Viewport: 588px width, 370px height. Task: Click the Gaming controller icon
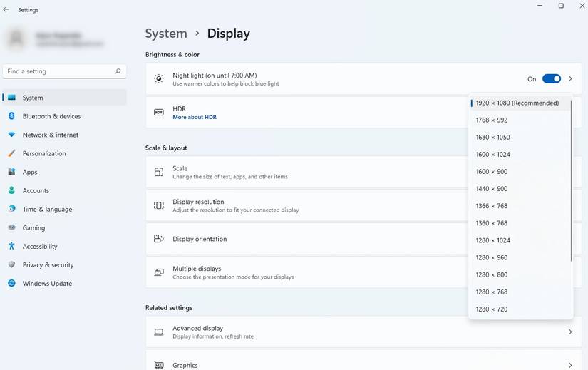coord(11,227)
